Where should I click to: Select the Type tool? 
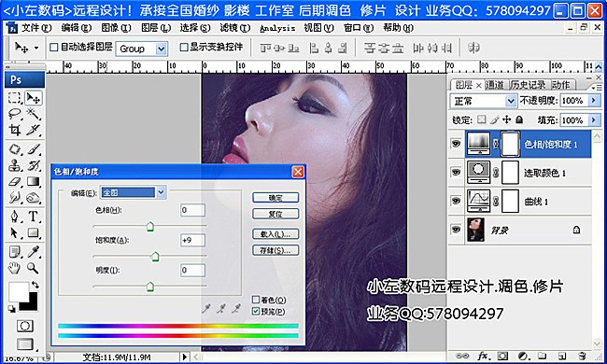(x=34, y=216)
